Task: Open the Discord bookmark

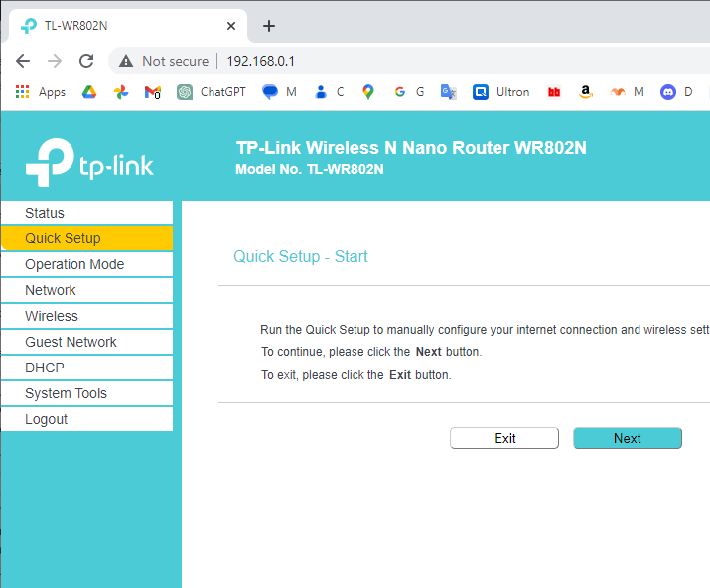Action: pyautogui.click(x=676, y=92)
